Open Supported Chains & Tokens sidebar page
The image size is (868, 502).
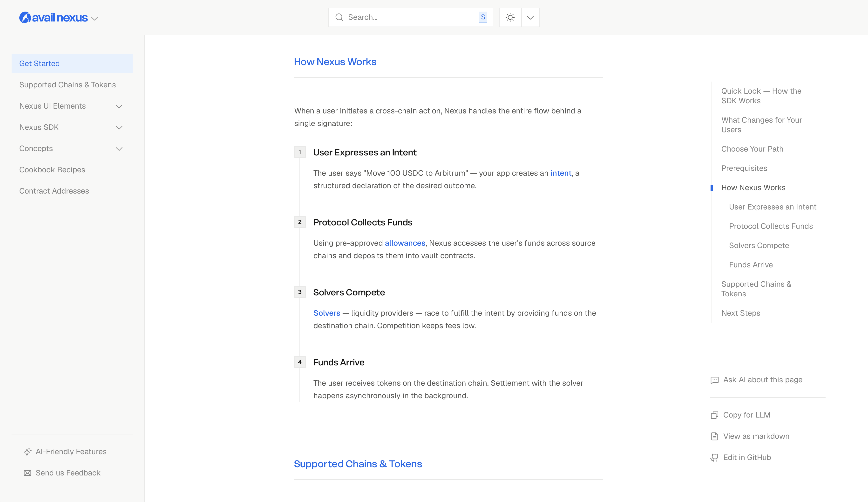coord(68,85)
